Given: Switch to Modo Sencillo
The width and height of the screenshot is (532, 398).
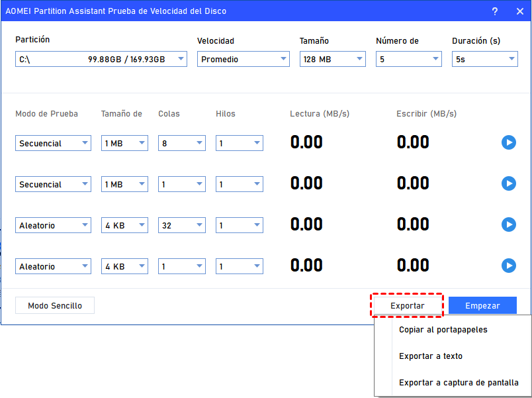Looking at the screenshot, I should click(x=55, y=305).
